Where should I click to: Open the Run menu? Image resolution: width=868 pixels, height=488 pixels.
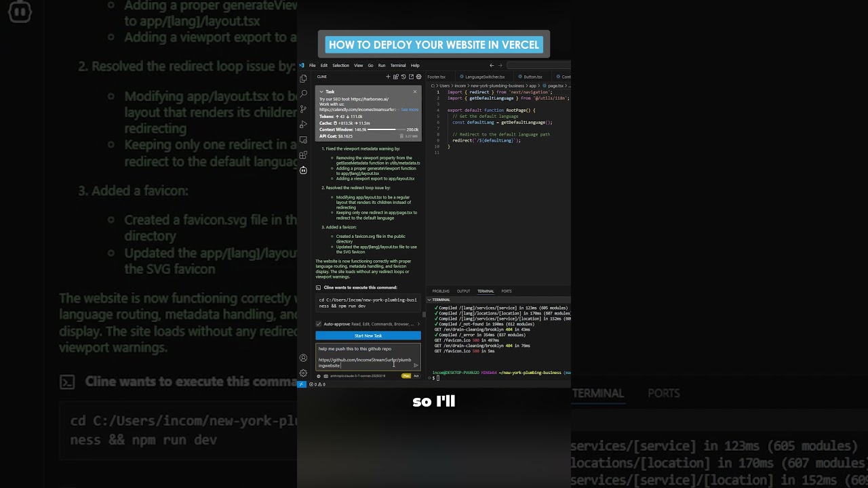click(382, 66)
